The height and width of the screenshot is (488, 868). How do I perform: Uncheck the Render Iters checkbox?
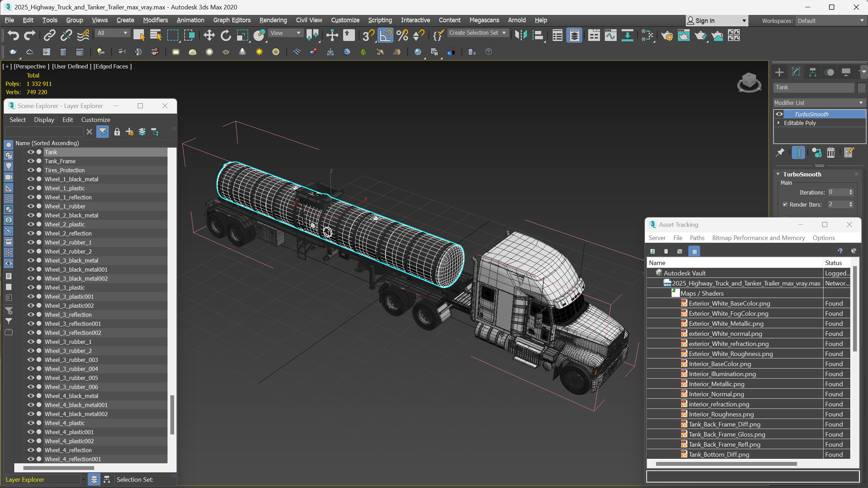tap(785, 204)
